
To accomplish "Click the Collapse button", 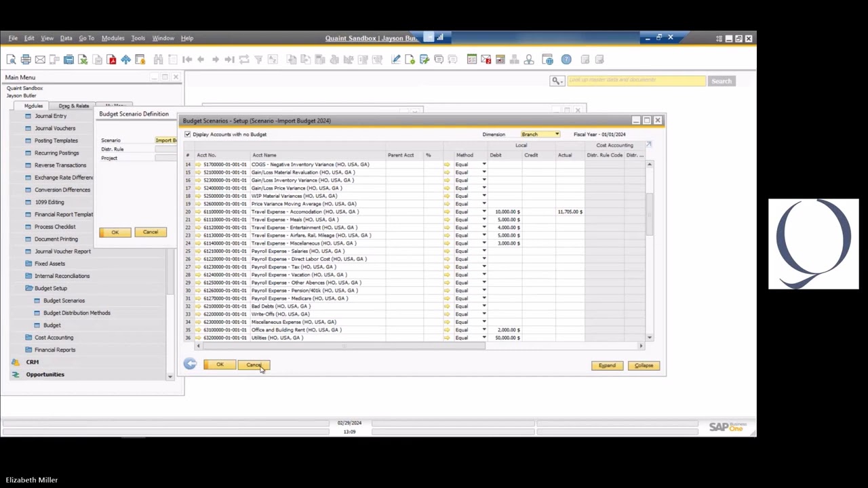I will [x=644, y=365].
